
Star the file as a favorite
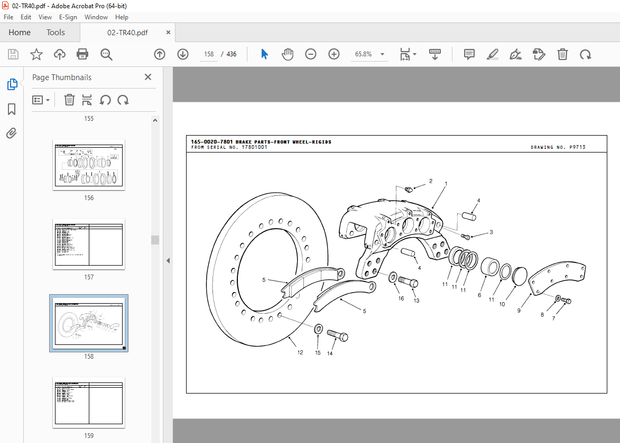pos(36,54)
